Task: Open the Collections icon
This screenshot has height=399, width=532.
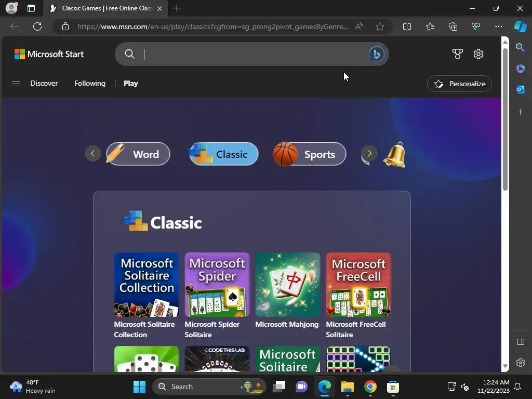Action: (x=453, y=26)
